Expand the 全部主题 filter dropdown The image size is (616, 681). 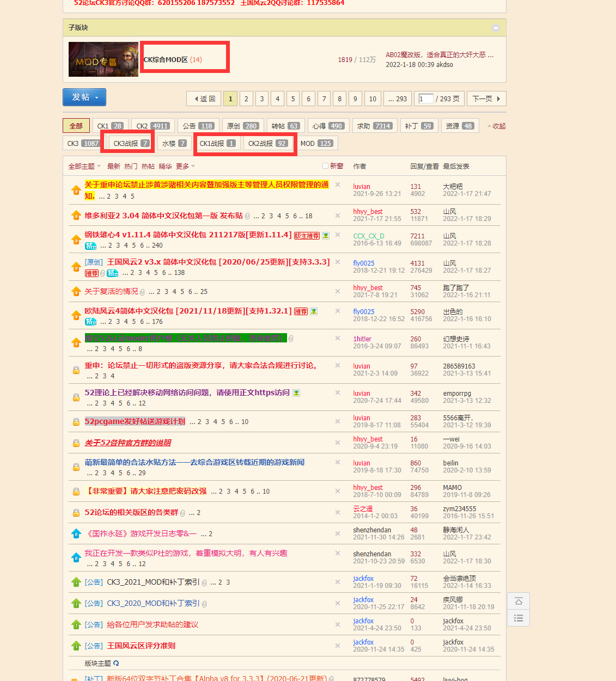84,167
